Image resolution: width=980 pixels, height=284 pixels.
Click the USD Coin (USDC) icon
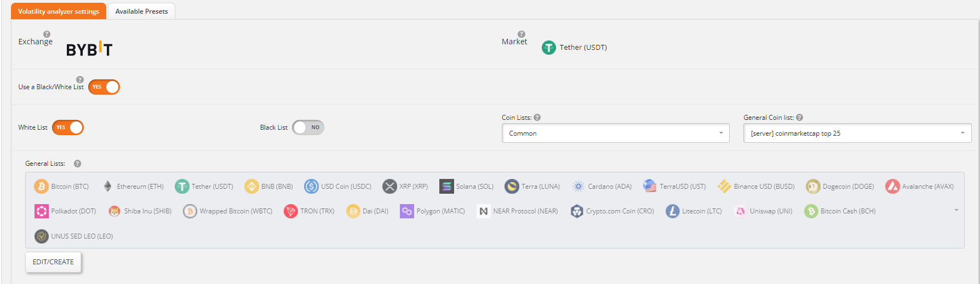click(x=311, y=187)
